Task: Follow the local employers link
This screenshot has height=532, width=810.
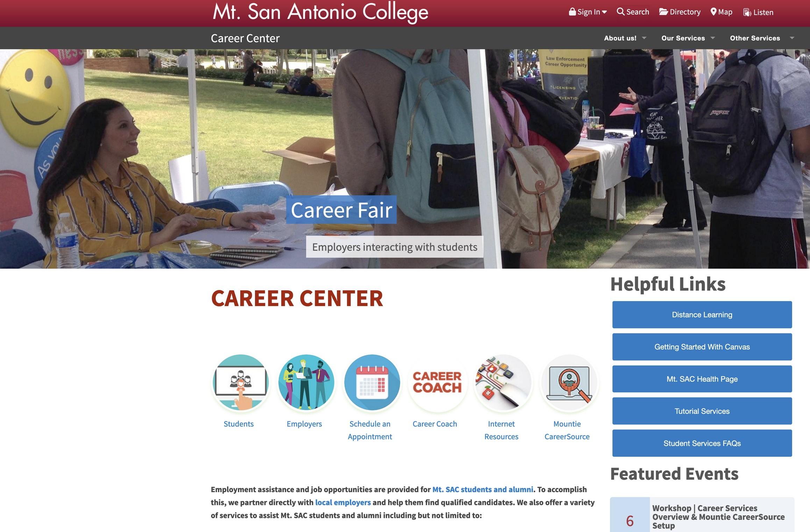Action: 343,502
